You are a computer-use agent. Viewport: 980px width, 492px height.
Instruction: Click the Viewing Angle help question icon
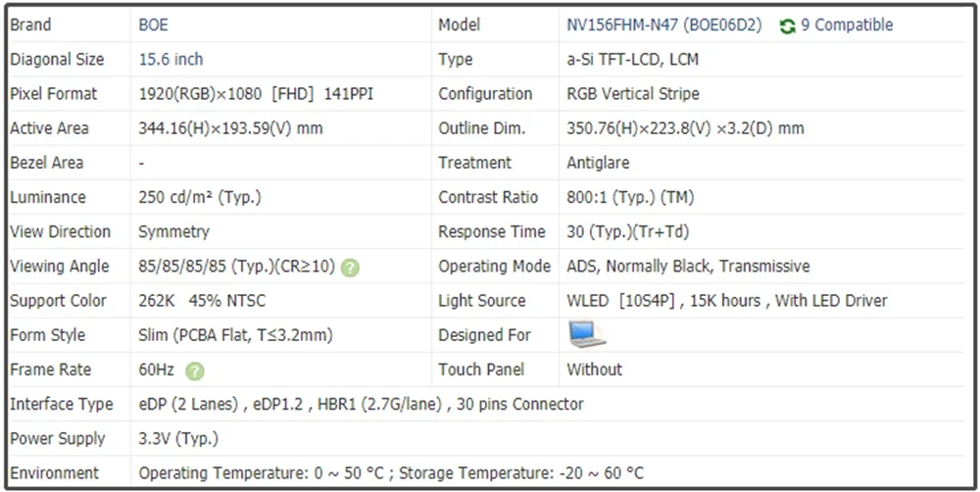pos(350,268)
